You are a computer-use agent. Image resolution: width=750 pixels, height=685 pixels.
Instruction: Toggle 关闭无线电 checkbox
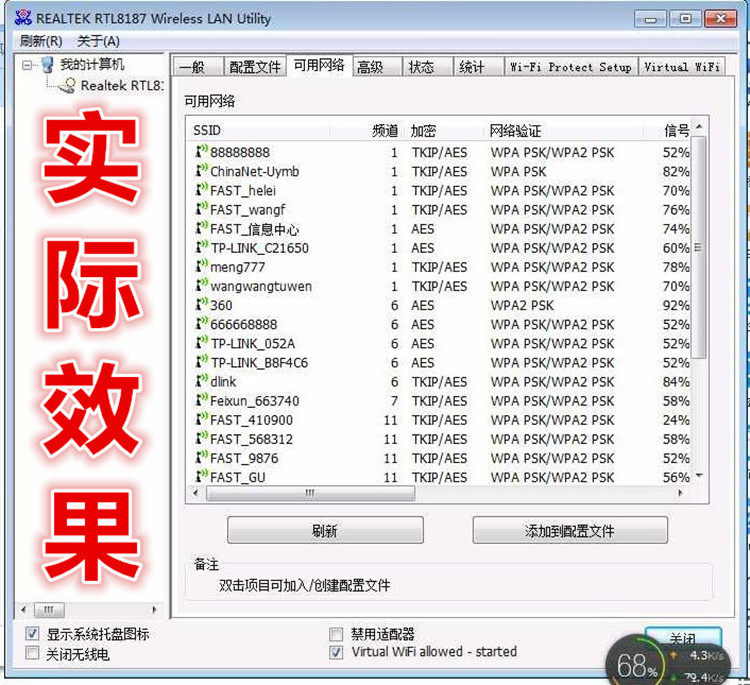coord(32,652)
